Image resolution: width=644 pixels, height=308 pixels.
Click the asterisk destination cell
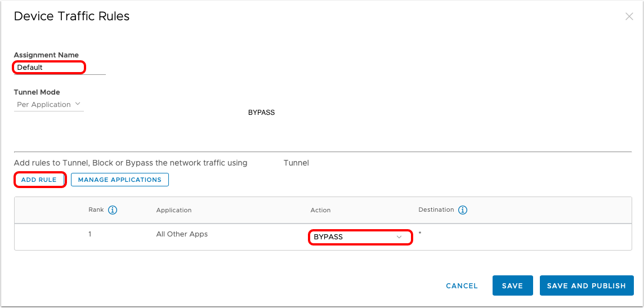420,234
